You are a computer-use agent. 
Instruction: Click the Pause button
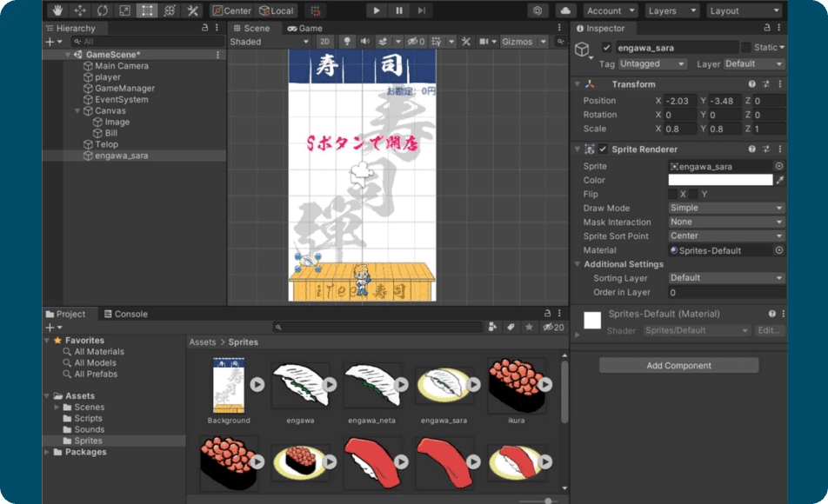tap(398, 10)
